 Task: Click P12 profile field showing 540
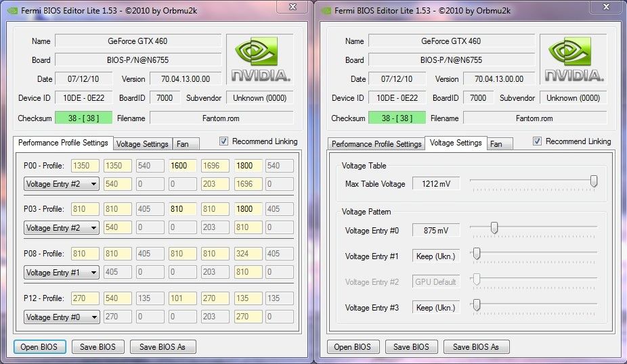pos(118,298)
